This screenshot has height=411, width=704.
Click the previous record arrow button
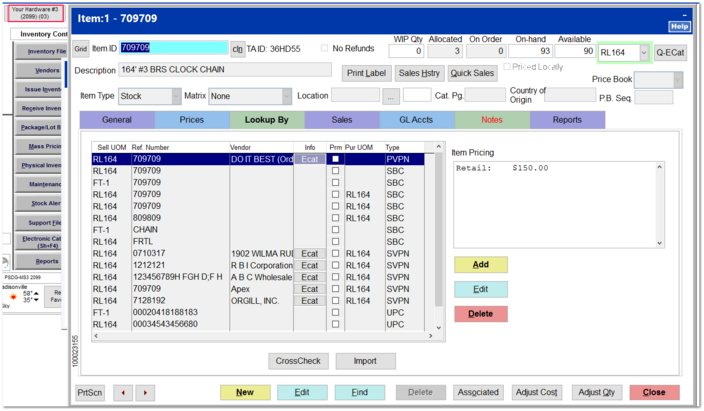click(123, 393)
